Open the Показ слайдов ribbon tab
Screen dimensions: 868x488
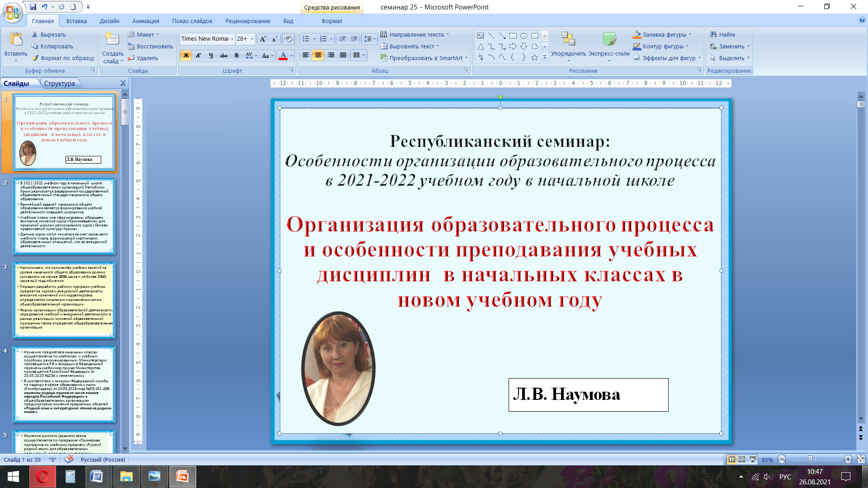(192, 21)
